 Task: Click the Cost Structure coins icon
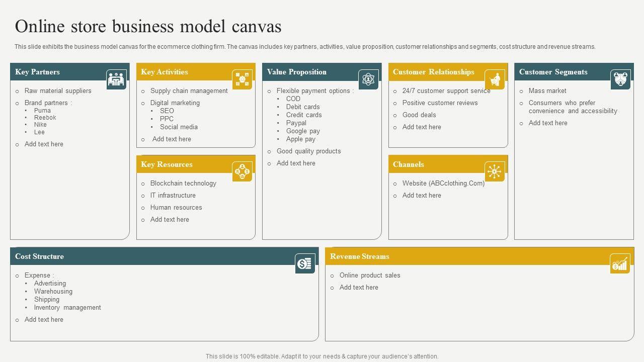click(305, 263)
